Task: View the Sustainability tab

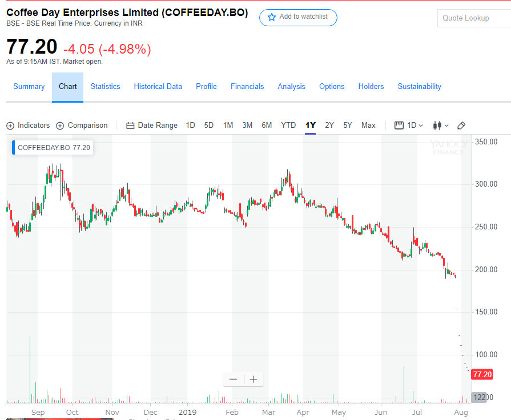Action: 420,86
